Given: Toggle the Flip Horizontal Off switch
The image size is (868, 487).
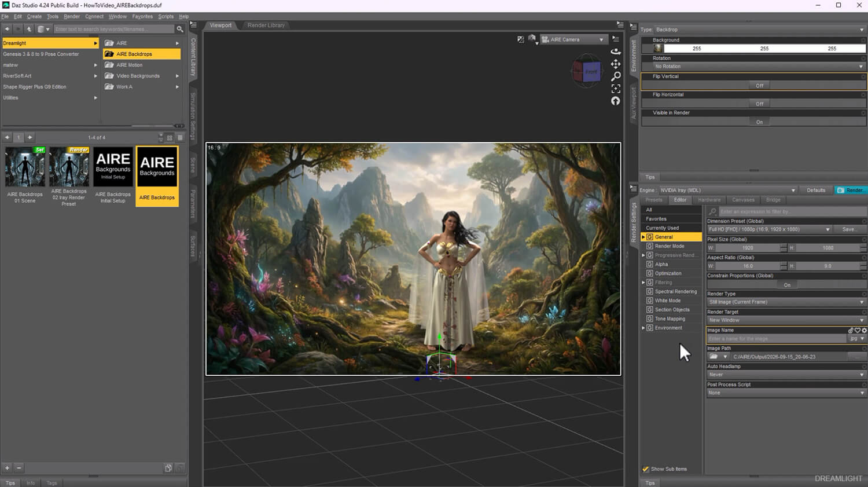Looking at the screenshot, I should point(759,104).
